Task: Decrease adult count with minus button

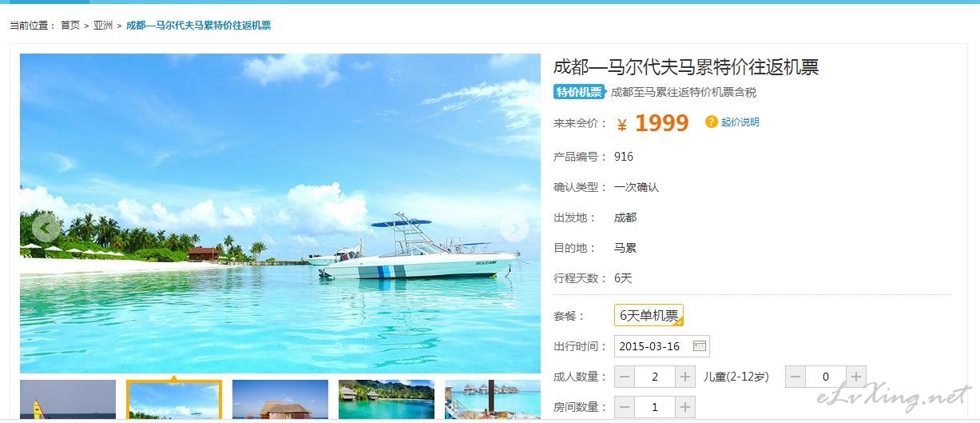Action: click(625, 377)
